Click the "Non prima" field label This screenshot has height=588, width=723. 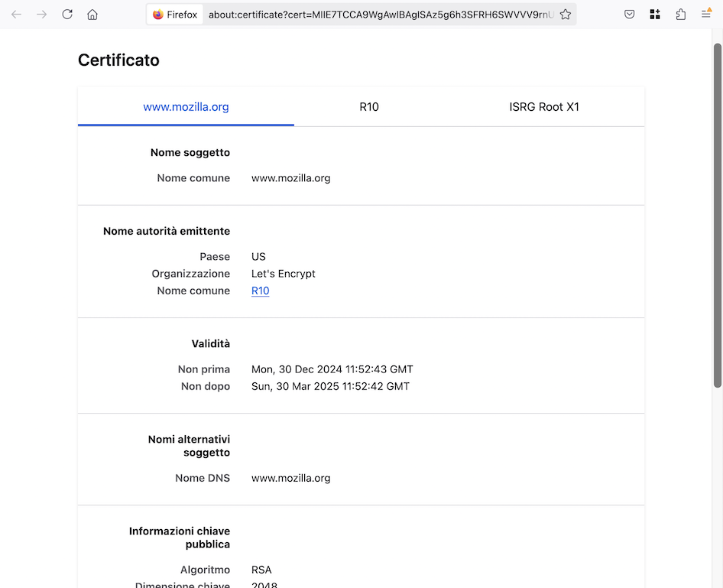click(204, 369)
